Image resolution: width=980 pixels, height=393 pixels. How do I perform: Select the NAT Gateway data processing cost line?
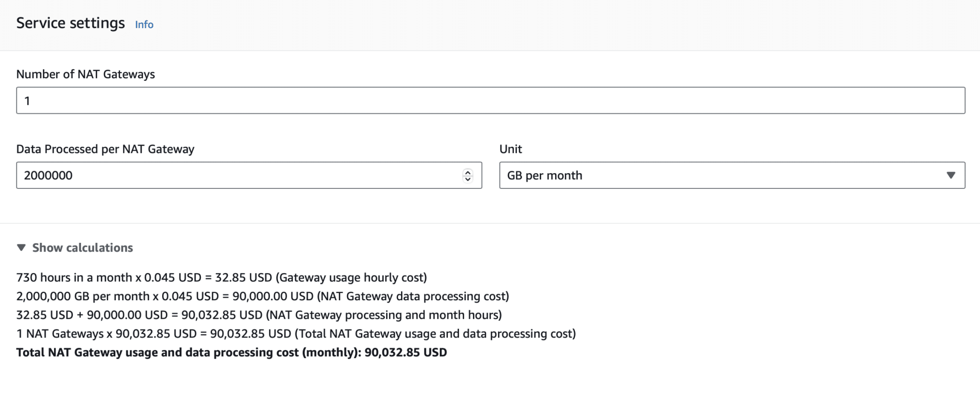tap(263, 296)
